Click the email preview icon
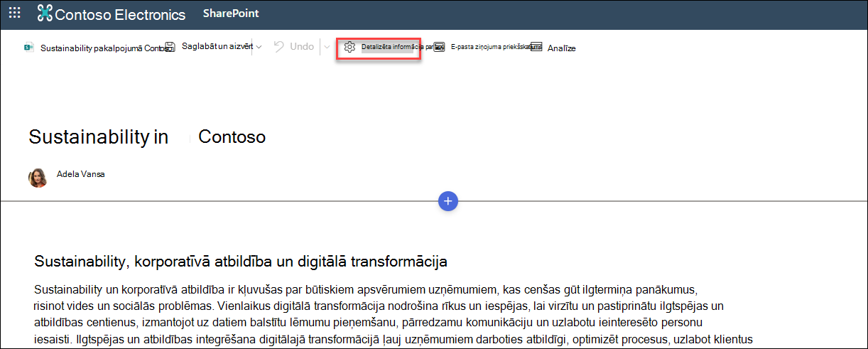The height and width of the screenshot is (349, 868). pyautogui.click(x=440, y=48)
